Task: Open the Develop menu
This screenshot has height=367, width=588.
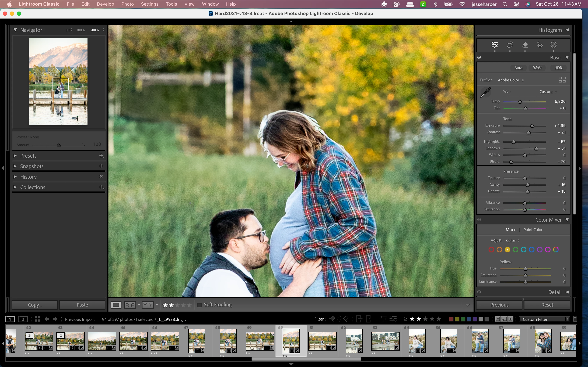Action: click(x=105, y=4)
